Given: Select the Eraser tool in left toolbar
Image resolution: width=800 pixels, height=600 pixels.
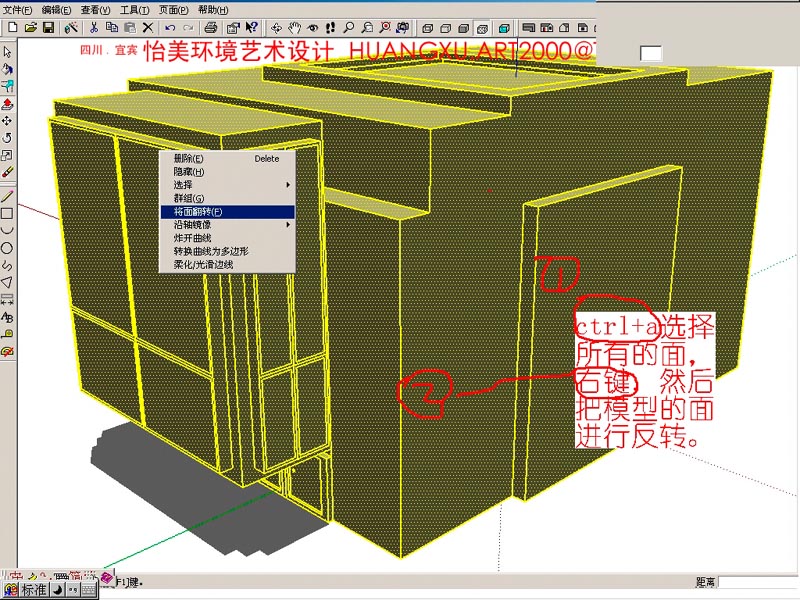Looking at the screenshot, I should click(7, 172).
